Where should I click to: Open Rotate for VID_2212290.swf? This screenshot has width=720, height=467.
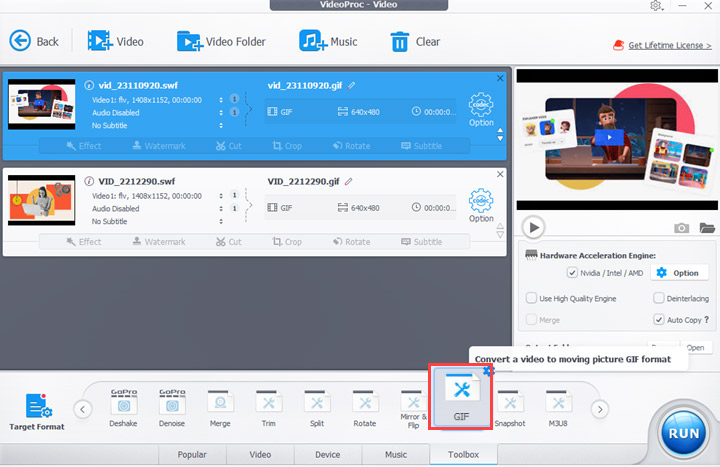(352, 242)
